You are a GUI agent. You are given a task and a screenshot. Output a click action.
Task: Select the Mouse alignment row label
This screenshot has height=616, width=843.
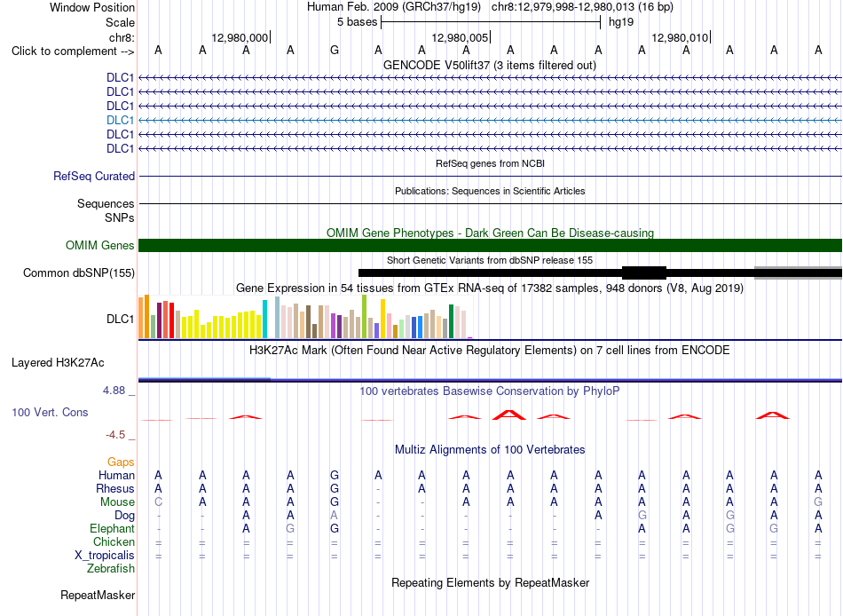pos(117,502)
